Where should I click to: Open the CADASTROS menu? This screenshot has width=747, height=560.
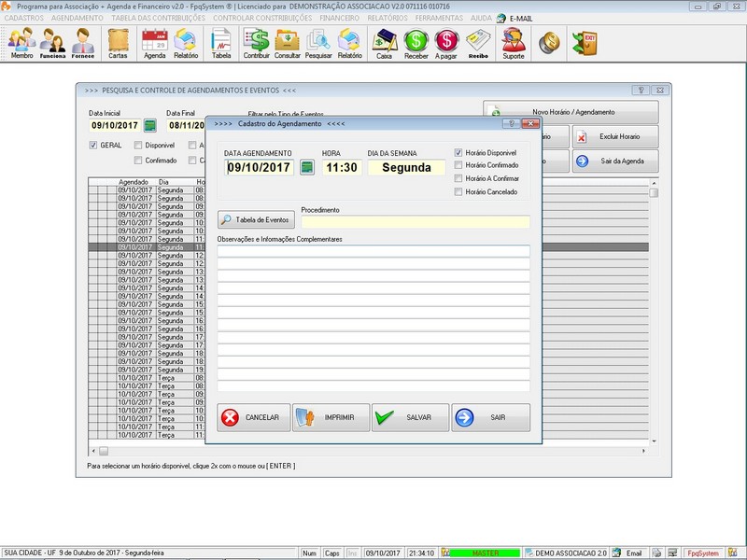[24, 18]
